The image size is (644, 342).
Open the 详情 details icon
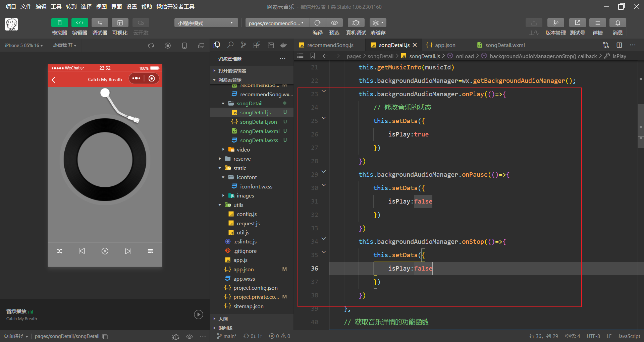597,23
